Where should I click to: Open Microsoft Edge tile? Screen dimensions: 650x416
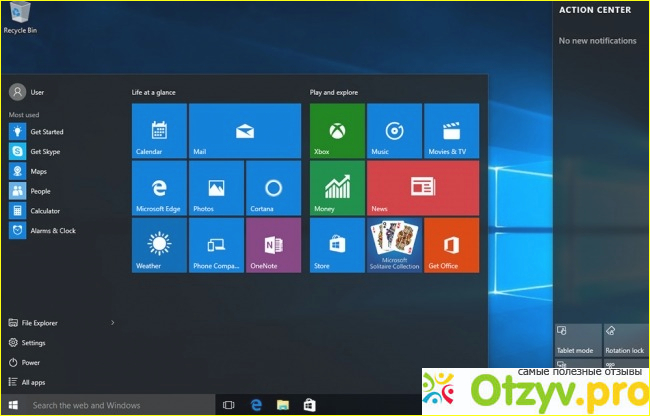tap(159, 188)
